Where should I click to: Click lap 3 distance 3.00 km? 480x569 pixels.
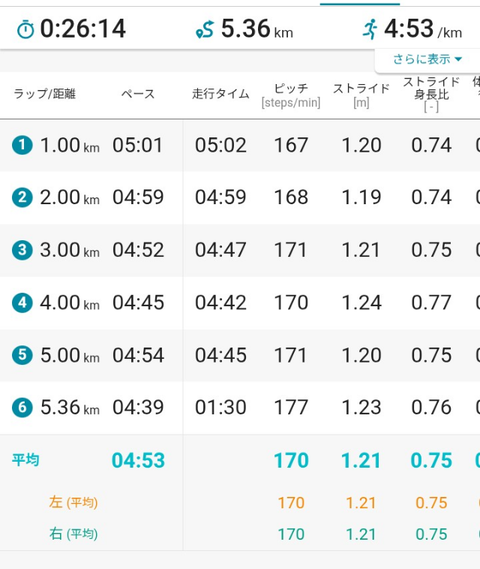[x=70, y=250]
